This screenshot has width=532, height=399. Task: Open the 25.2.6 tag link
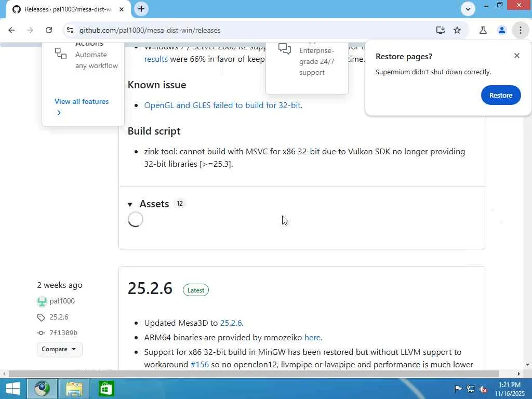pyautogui.click(x=59, y=317)
